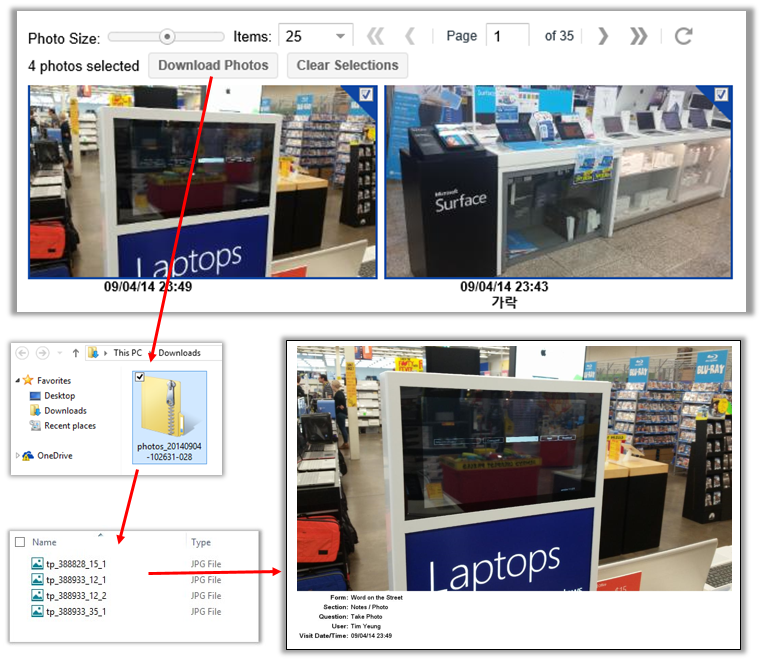Sort files by Type column
762x663 pixels.
(x=201, y=542)
